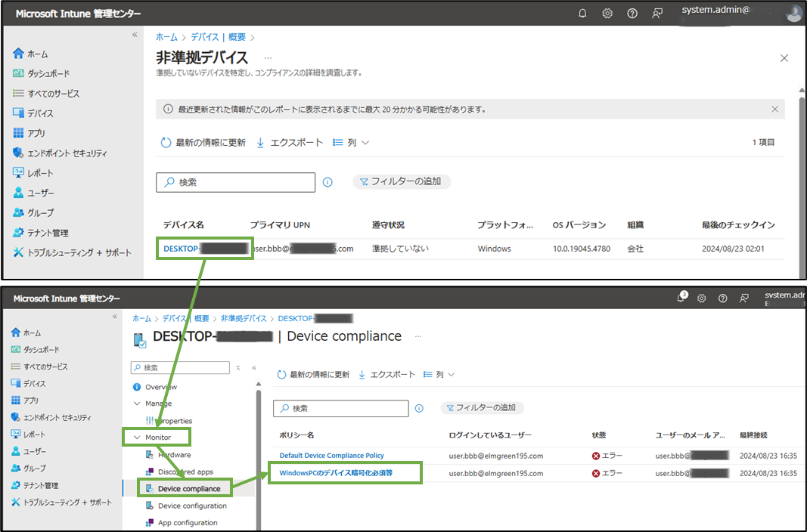This screenshot has height=532, width=807.
Task: Open WindowsPCのデバイス暗号化必須等 policy link
Action: pyautogui.click(x=336, y=473)
